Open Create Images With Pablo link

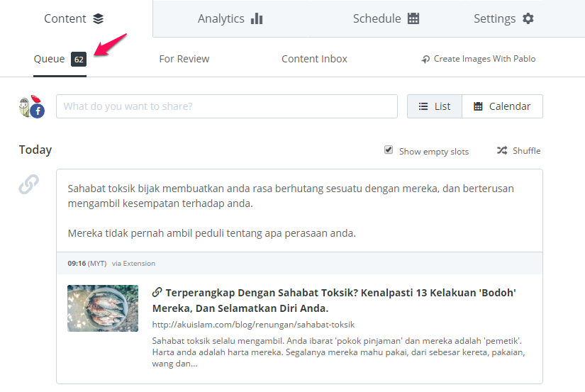(x=479, y=59)
